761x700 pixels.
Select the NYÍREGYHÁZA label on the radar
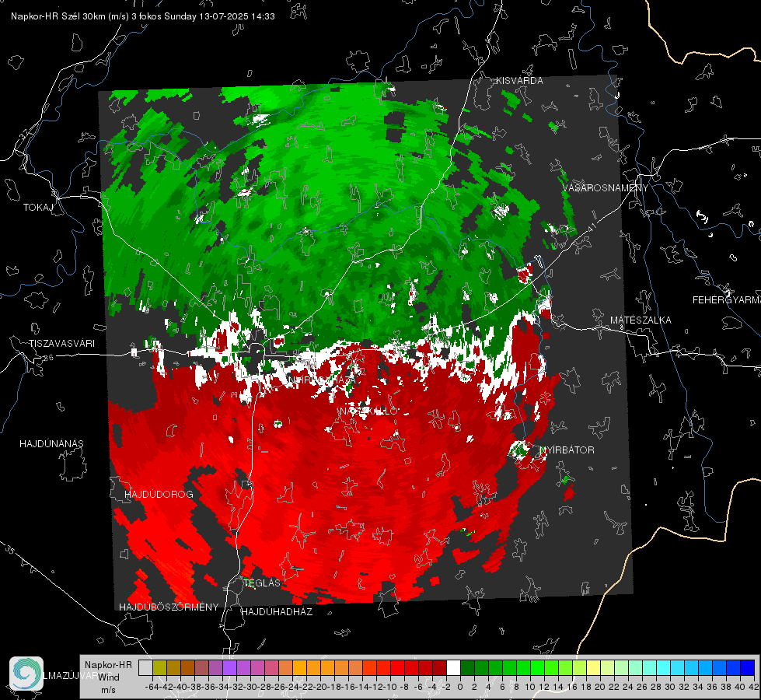(x=321, y=380)
